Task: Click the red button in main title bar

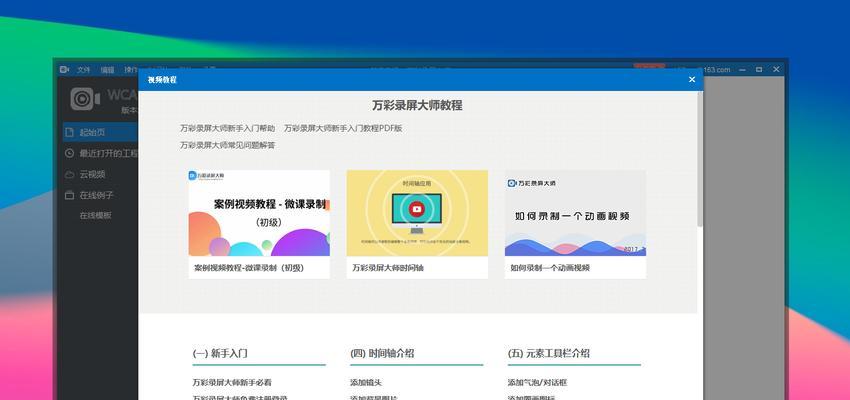Action: [649, 68]
